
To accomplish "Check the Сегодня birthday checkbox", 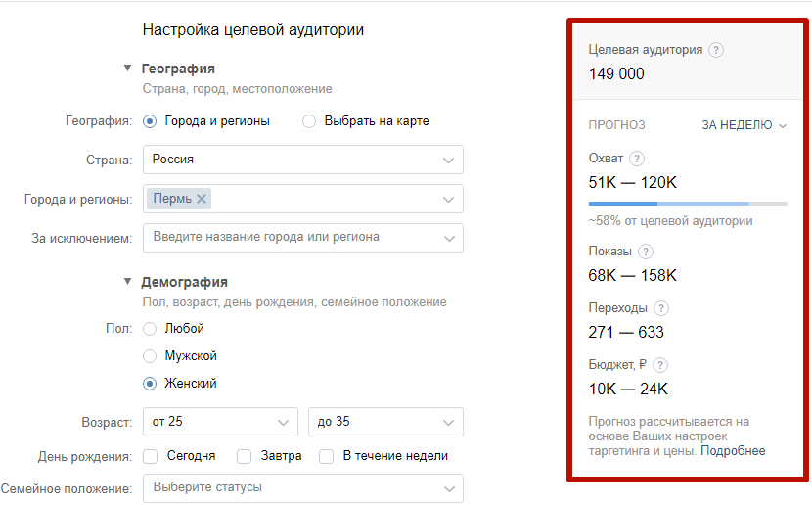I will point(151,456).
